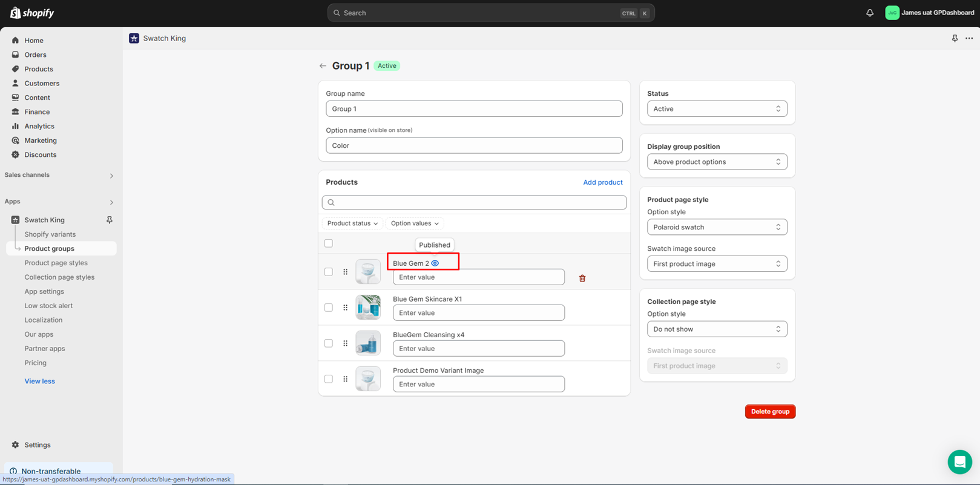Click the Delete group button
Image resolution: width=980 pixels, height=485 pixels.
tap(770, 412)
